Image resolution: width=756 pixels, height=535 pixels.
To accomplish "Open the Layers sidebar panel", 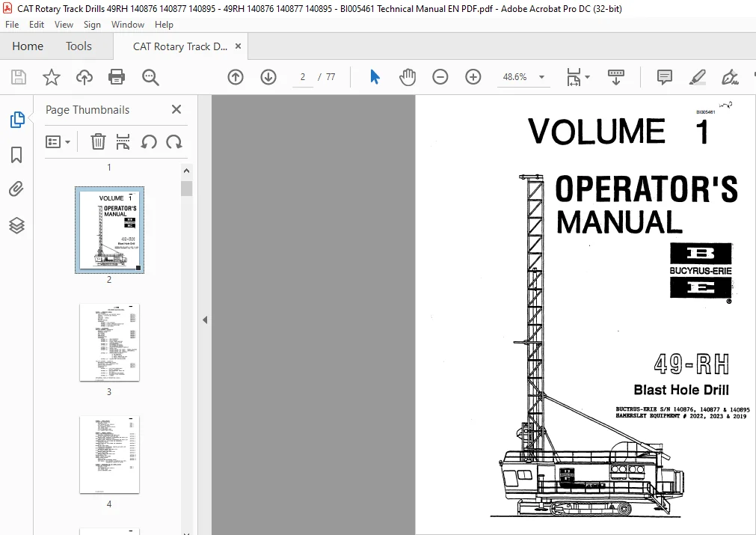I will pyautogui.click(x=16, y=225).
